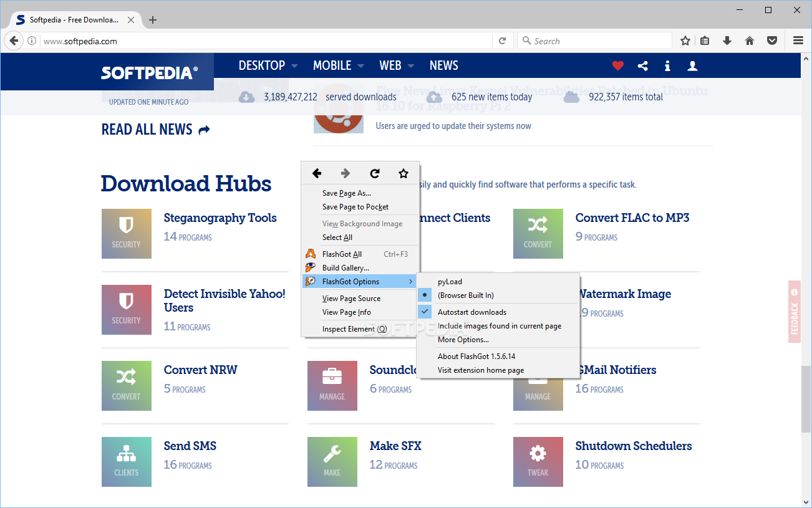Image resolution: width=812 pixels, height=508 pixels.
Task: Choose Build Gallery... menu entry
Action: click(360, 268)
